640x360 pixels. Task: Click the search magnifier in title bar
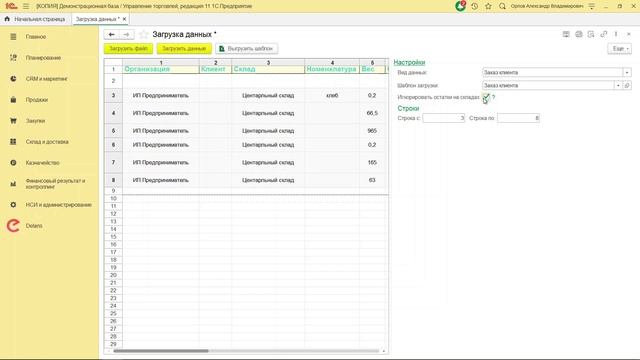(x=502, y=6)
